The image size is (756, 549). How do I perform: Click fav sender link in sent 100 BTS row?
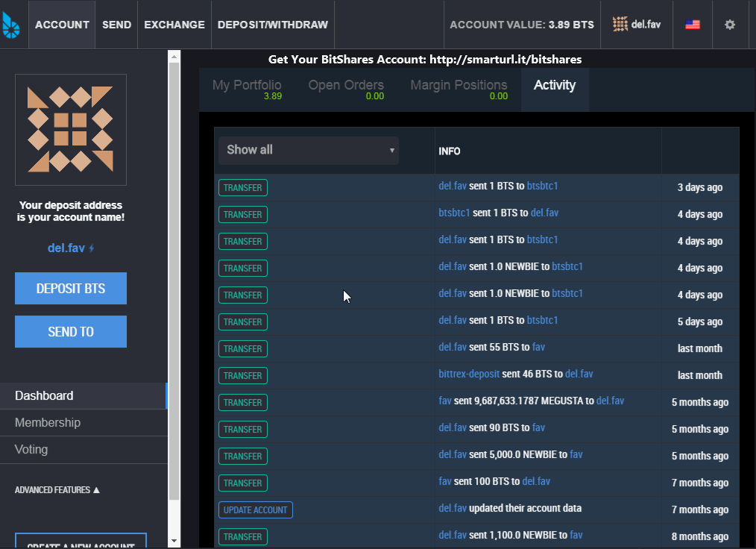445,481
